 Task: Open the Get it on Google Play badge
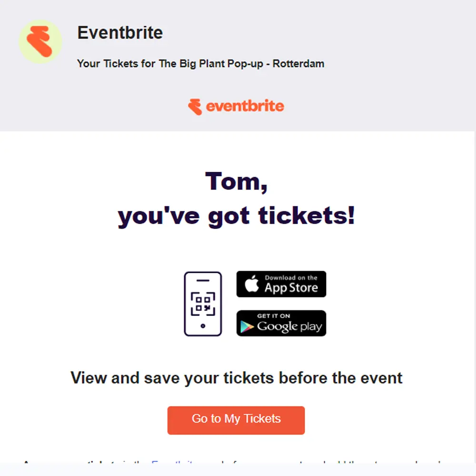pyautogui.click(x=281, y=323)
